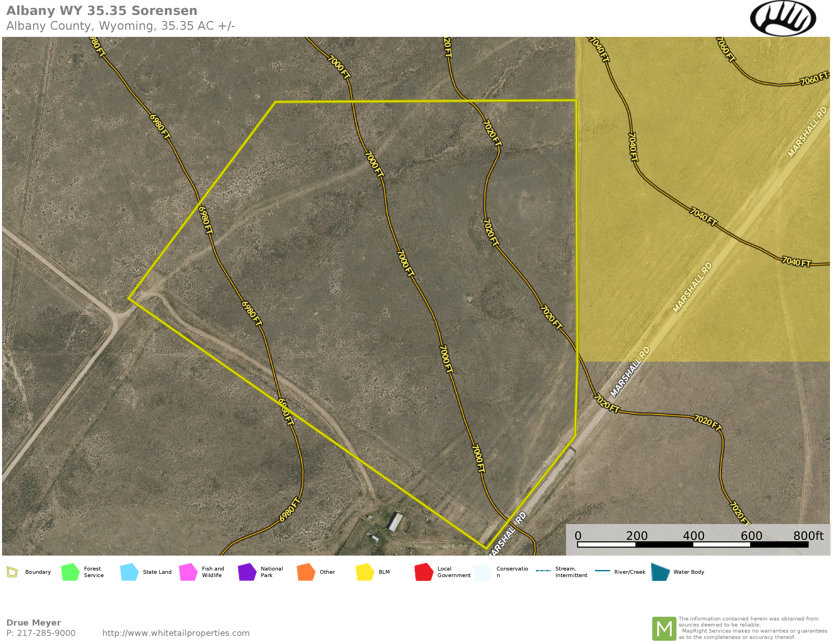Image resolution: width=833 pixels, height=644 pixels.
Task: Click the Albany WY 35.35 Sorensen title
Action: click(x=102, y=11)
